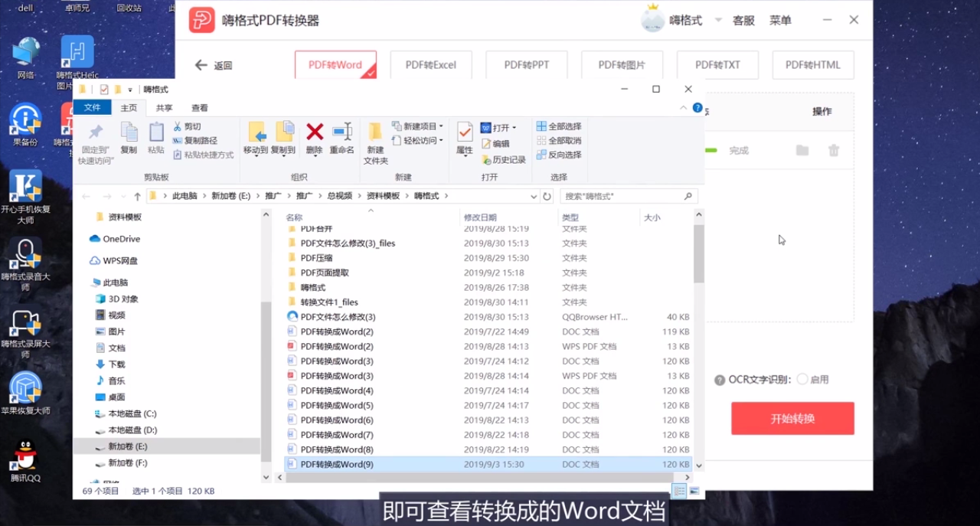Open the Open (打开) dropdown in ribbon
Image resolution: width=980 pixels, height=526 pixels.
point(498,127)
